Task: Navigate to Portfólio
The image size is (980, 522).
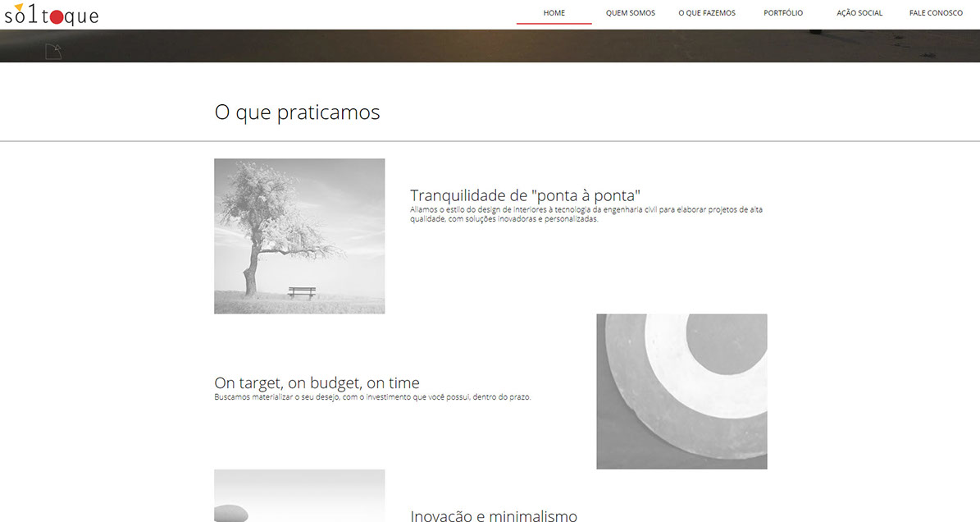Action: (x=782, y=13)
